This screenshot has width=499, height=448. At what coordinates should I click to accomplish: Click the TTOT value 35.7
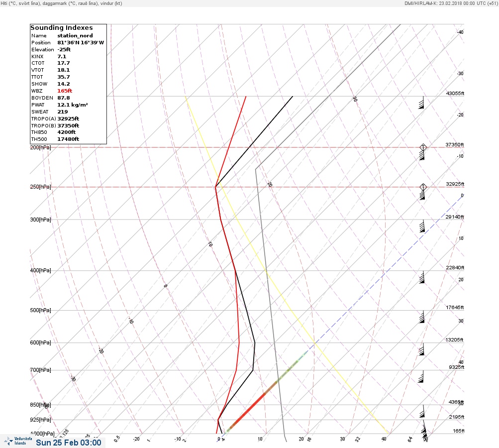tap(63, 77)
